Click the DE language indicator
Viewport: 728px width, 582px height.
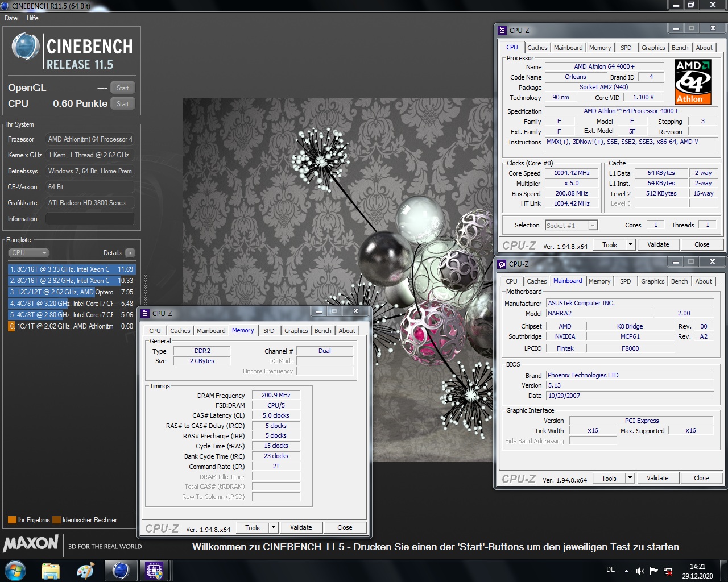[x=610, y=569]
